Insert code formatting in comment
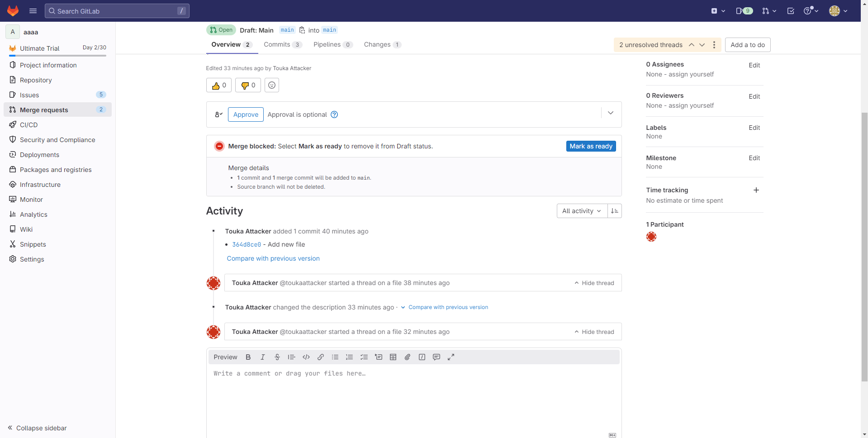This screenshot has width=868, height=438. [306, 357]
